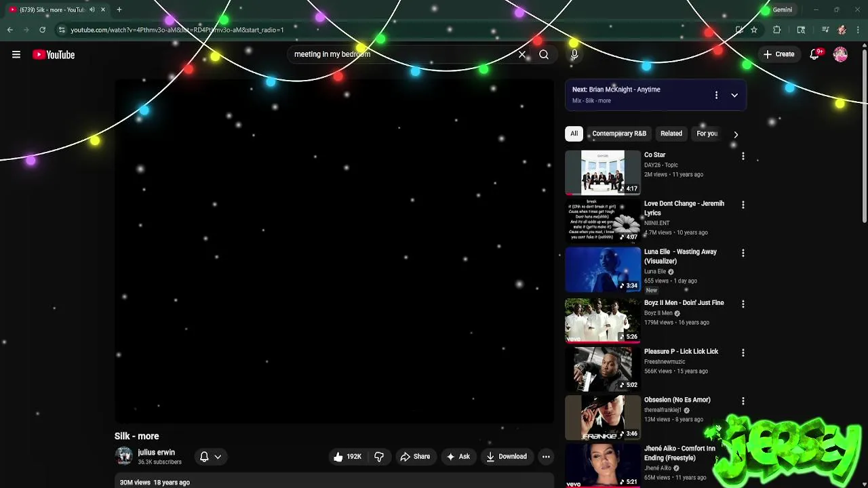Open Jhené Aiko Comfort Inn Ending title
This screenshot has height=488, width=868.
click(679, 453)
